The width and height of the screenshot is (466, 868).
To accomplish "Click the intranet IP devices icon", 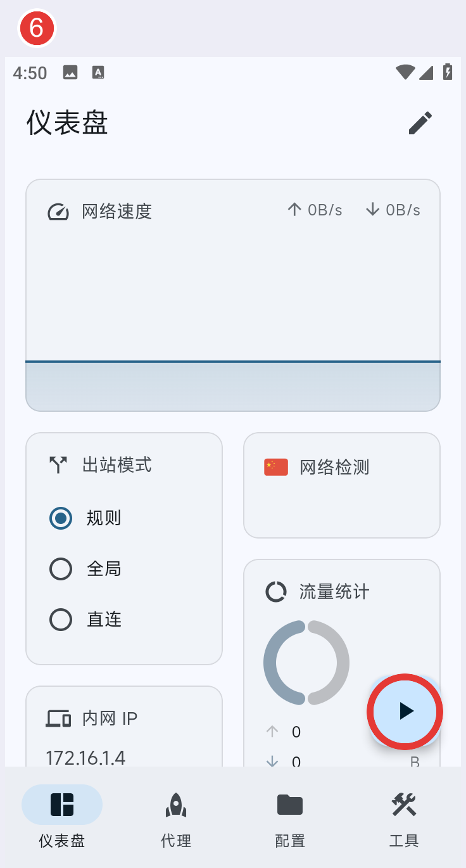I will tap(58, 718).
